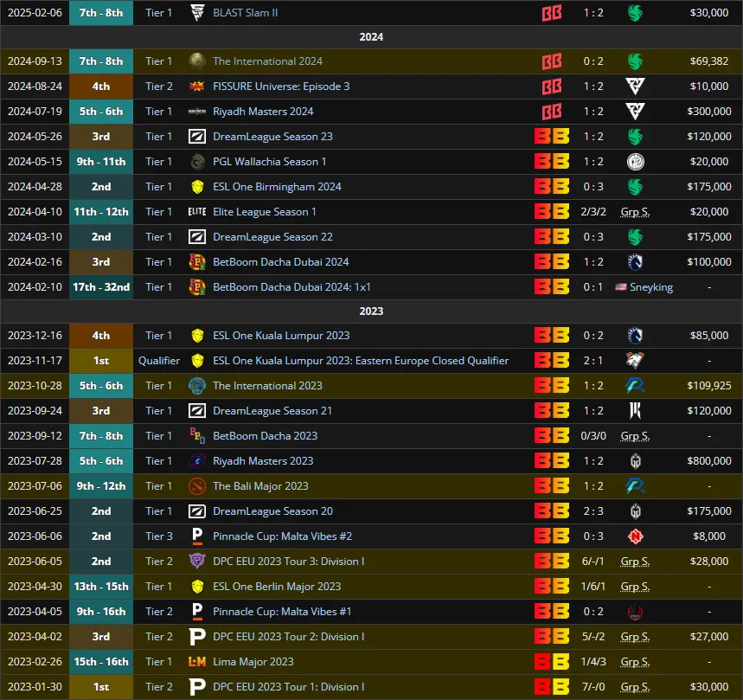Open DPC EEU 2023 Tour 3: Division I link
The image size is (743, 700).
click(289, 562)
